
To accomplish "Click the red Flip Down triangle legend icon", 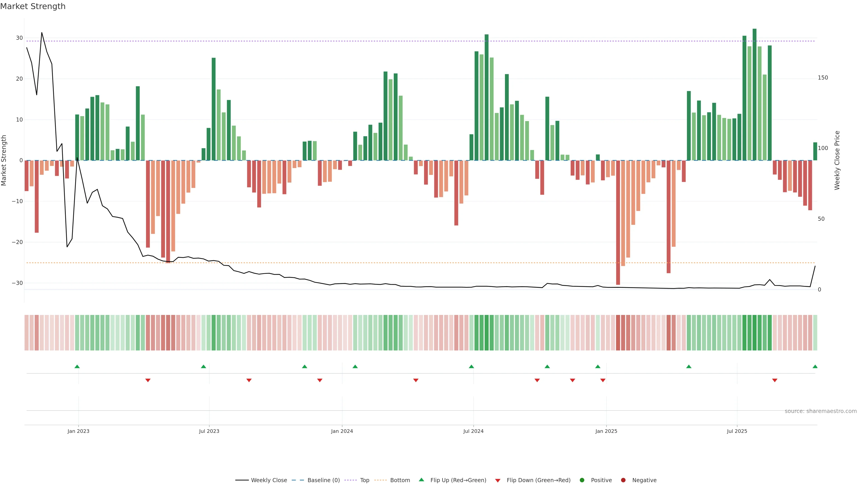I will point(498,480).
